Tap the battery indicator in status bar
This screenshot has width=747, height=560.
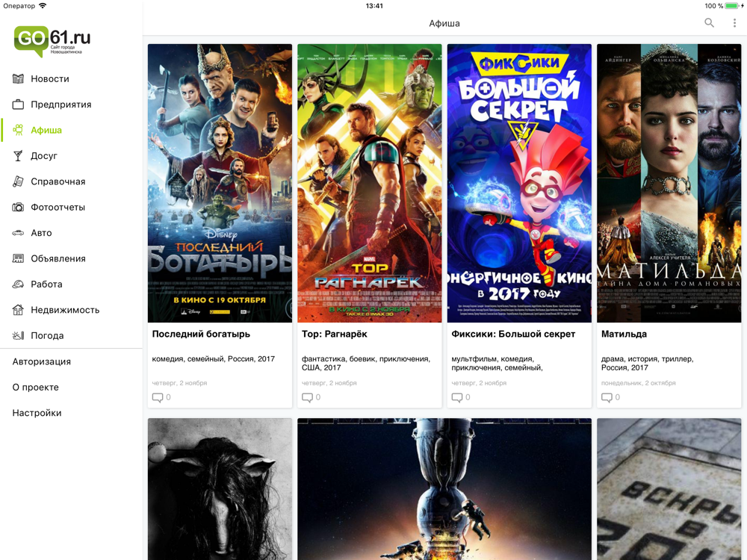pos(734,6)
